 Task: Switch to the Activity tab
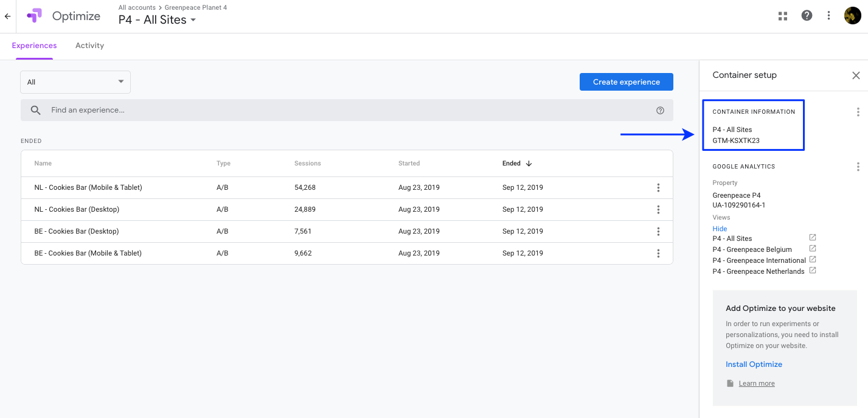click(x=89, y=46)
